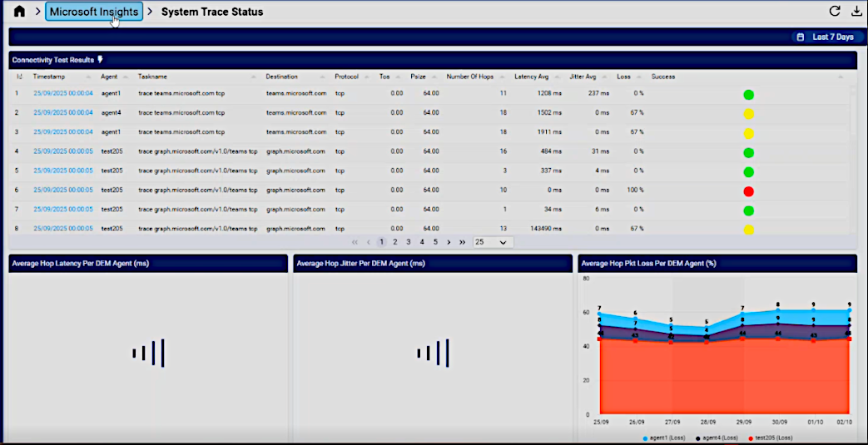This screenshot has width=868, height=445.
Task: Click yellow status indicator in row 2
Action: point(748,114)
